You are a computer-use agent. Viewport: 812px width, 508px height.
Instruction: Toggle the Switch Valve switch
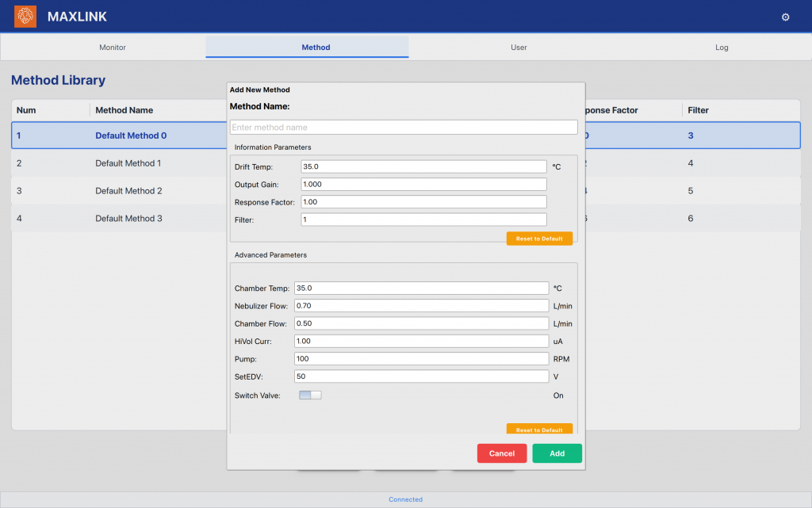[310, 395]
